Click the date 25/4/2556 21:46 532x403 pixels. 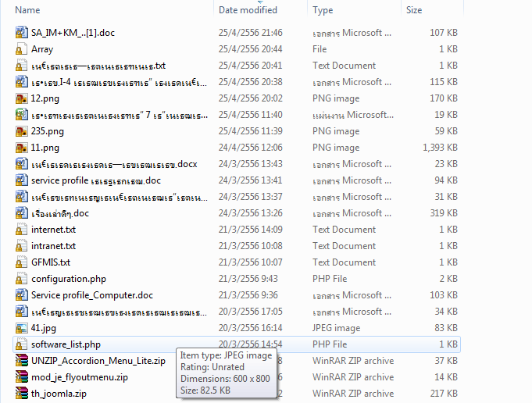[x=251, y=33]
